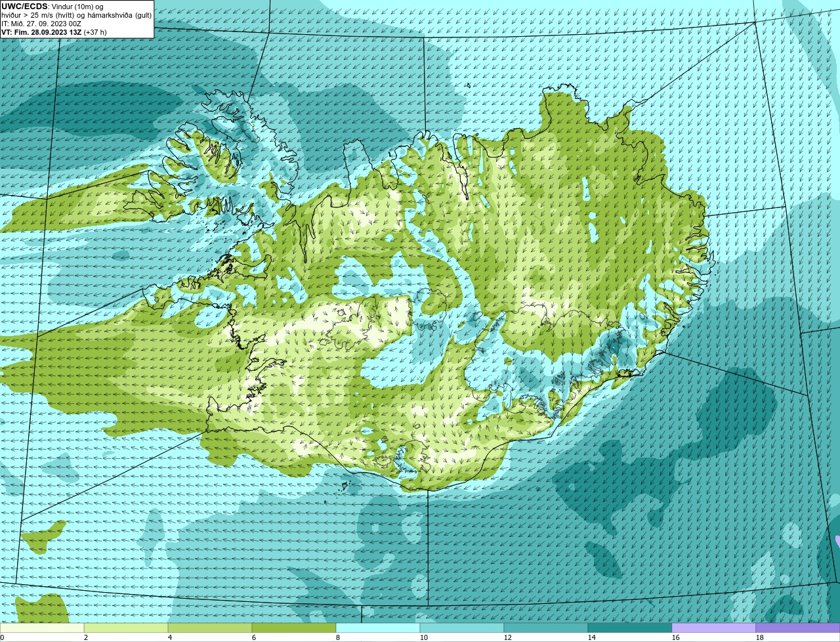Image resolution: width=840 pixels, height=642 pixels.
Task: Click the 2–4 m/s light yellow-green legend swatch
Action: [126, 628]
